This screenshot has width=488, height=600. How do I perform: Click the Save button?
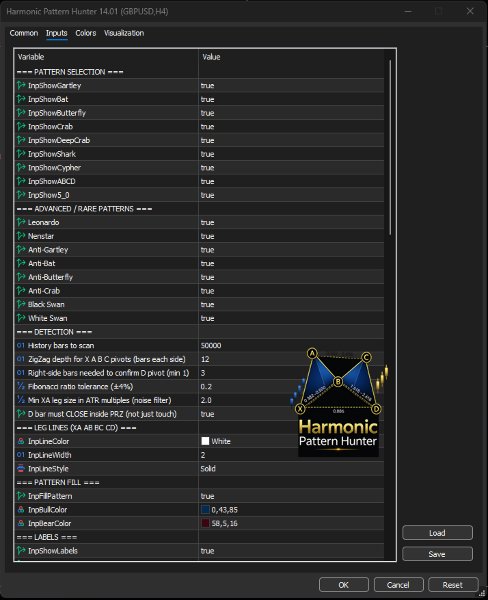tap(437, 554)
